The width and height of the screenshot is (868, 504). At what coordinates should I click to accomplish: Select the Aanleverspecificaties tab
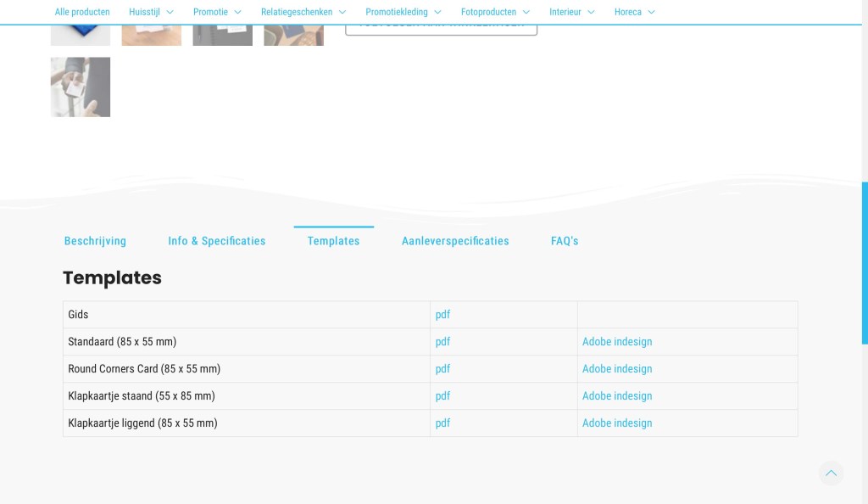click(455, 241)
